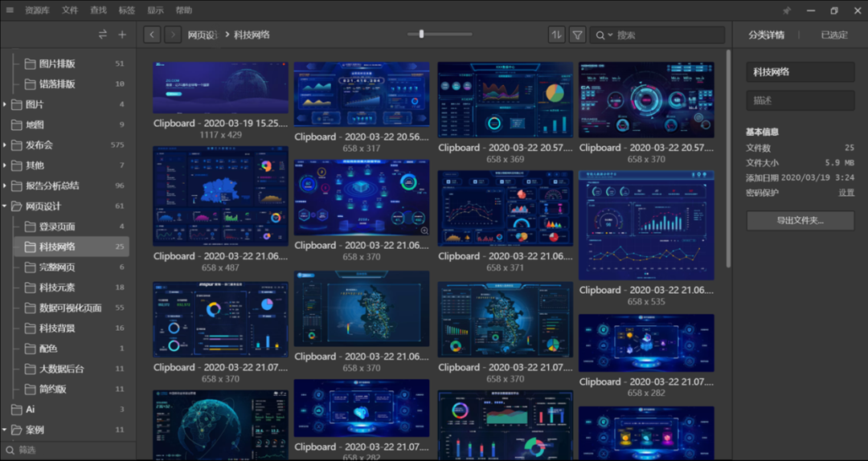Expand the 发布会 folder arrow
Viewport: 868px width, 461px height.
tap(5, 145)
